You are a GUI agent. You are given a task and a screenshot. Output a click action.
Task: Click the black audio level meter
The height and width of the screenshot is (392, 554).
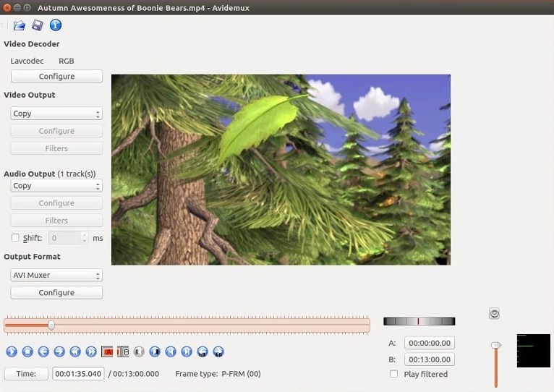534,351
